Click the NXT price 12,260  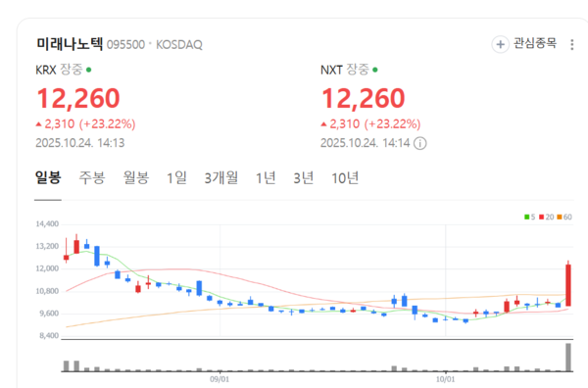tap(364, 98)
